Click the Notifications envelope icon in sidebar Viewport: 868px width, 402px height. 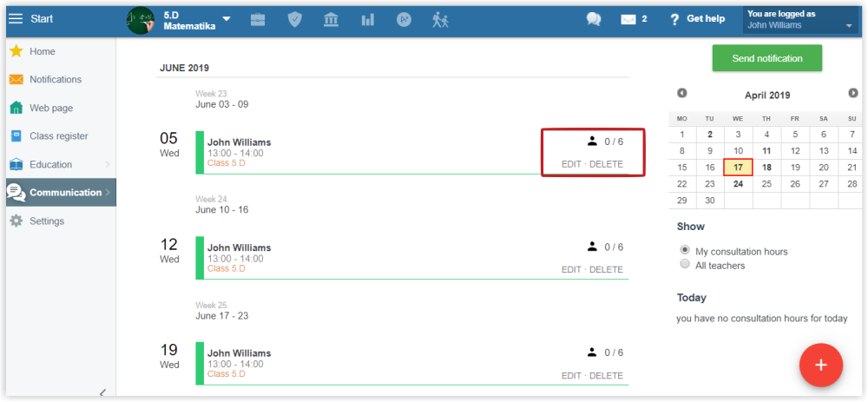(x=16, y=80)
